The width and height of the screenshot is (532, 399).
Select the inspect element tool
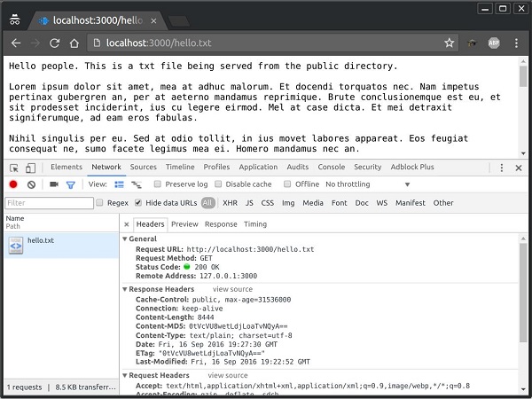tap(15, 168)
